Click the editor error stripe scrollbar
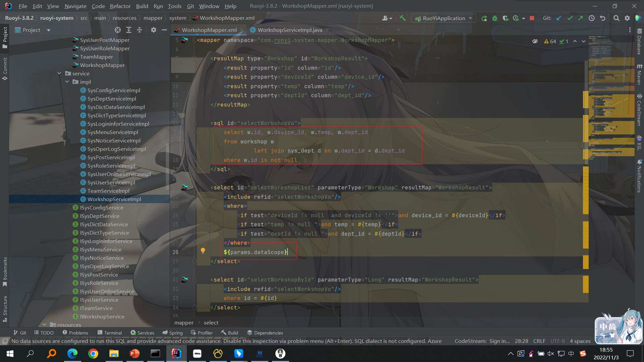 point(586,168)
